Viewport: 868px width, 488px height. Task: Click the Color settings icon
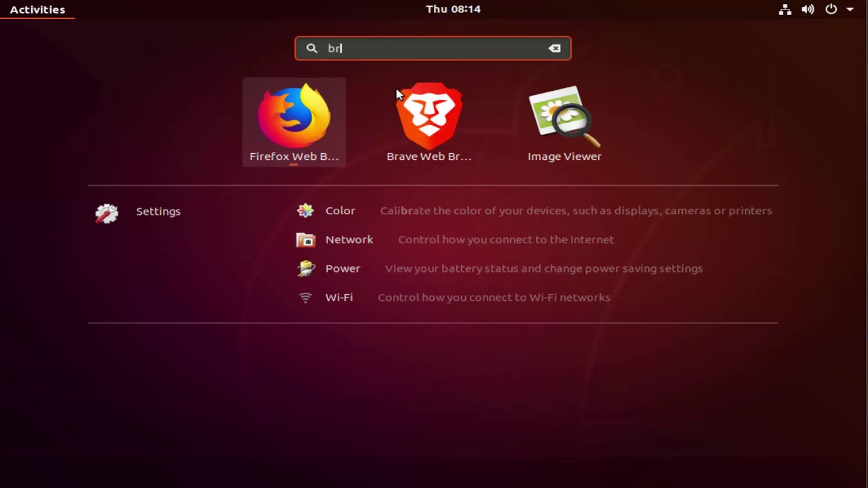click(306, 211)
